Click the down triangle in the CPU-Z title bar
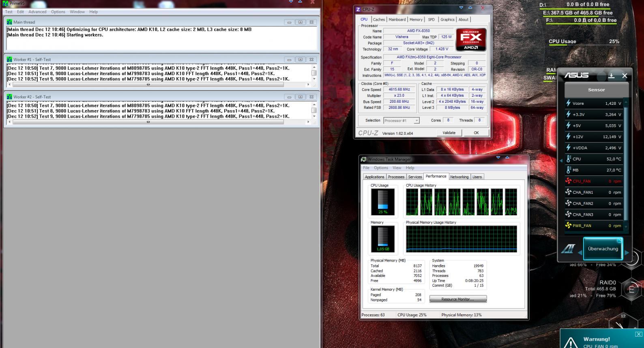Image resolution: width=644 pixels, height=348 pixels. tap(461, 8)
